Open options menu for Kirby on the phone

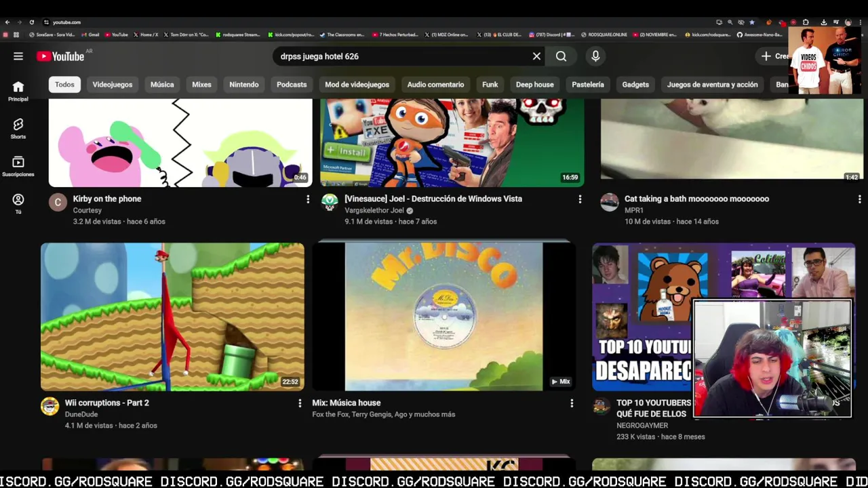point(308,199)
